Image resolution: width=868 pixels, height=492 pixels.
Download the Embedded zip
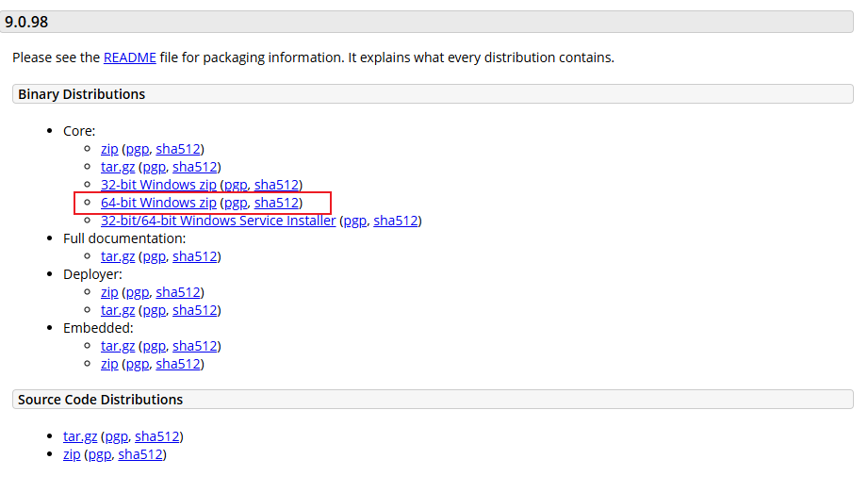(x=109, y=364)
